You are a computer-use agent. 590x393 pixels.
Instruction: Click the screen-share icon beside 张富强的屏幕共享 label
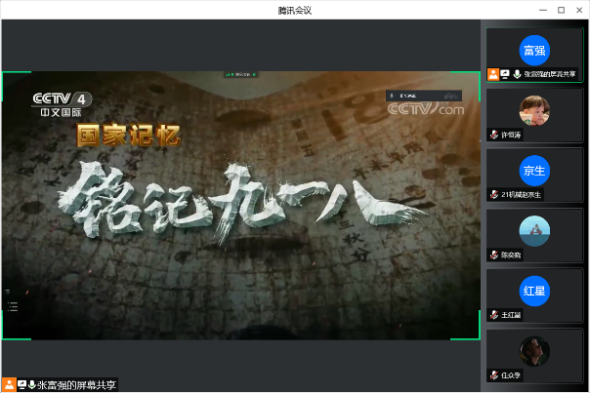pos(22,385)
